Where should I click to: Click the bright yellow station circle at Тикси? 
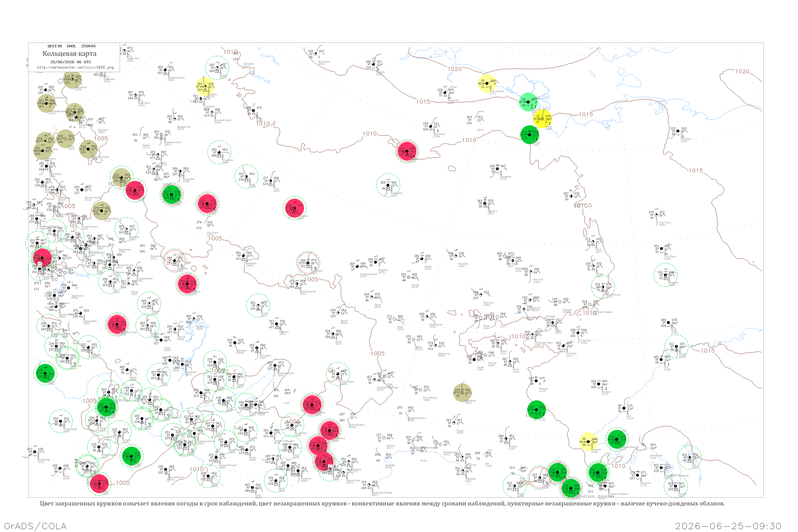542,119
